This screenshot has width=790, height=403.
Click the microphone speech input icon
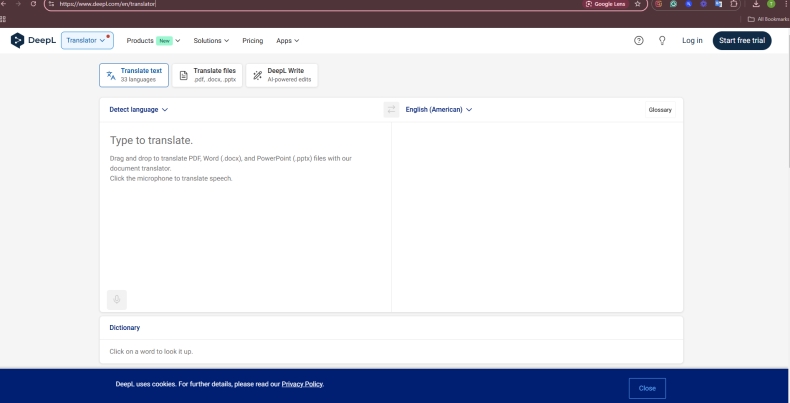point(117,299)
